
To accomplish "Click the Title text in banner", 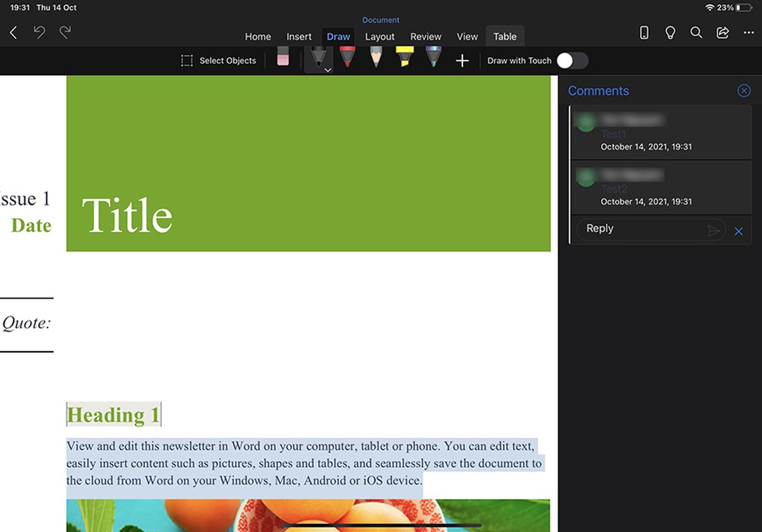I will 127,216.
